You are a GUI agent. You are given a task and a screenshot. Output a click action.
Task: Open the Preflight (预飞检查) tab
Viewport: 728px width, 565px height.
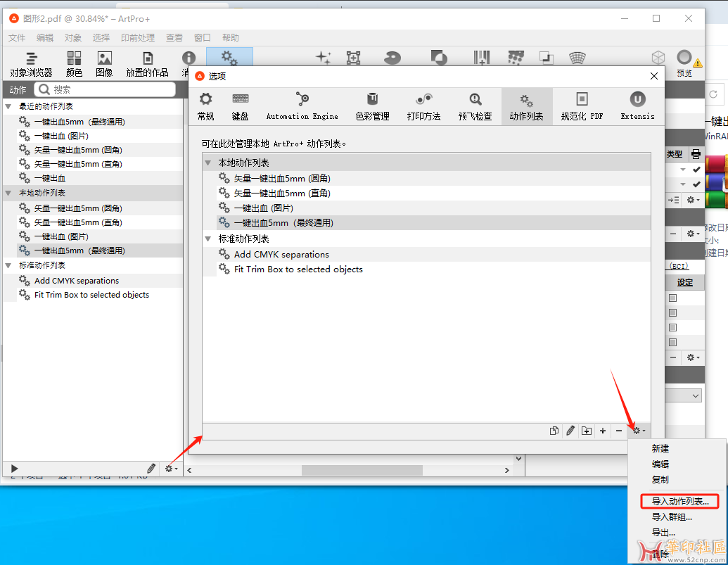(475, 107)
